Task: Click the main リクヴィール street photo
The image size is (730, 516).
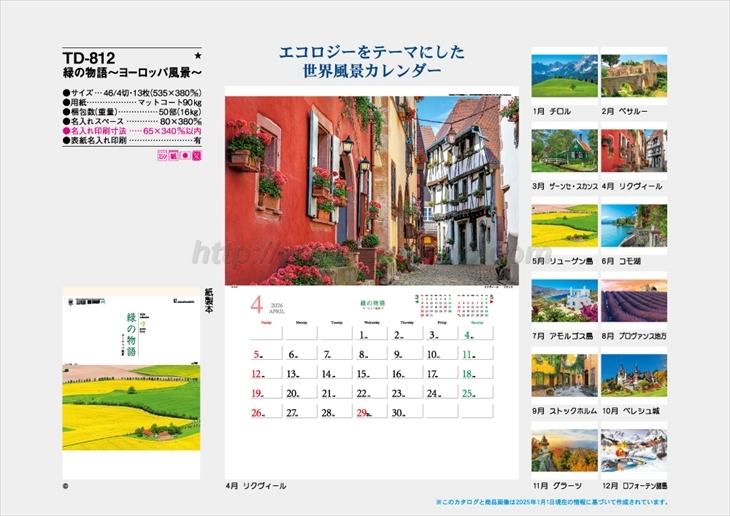Action: [371, 191]
